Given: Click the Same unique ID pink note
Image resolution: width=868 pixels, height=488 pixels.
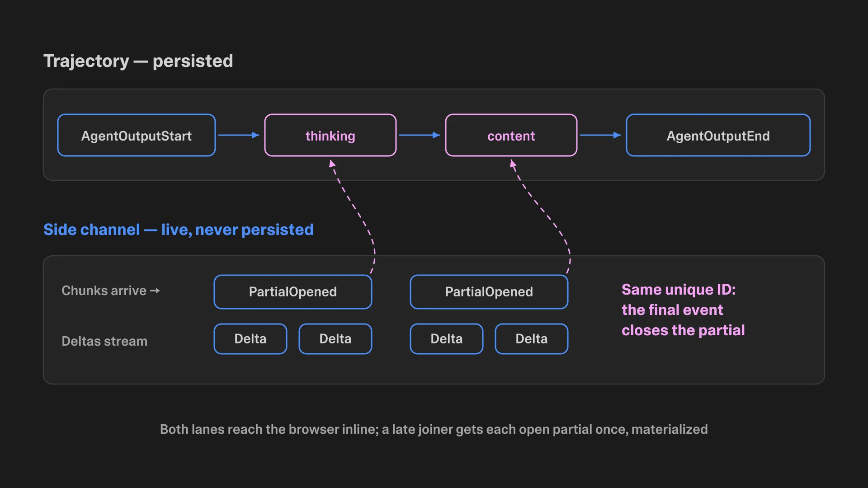Looking at the screenshot, I should tap(683, 310).
